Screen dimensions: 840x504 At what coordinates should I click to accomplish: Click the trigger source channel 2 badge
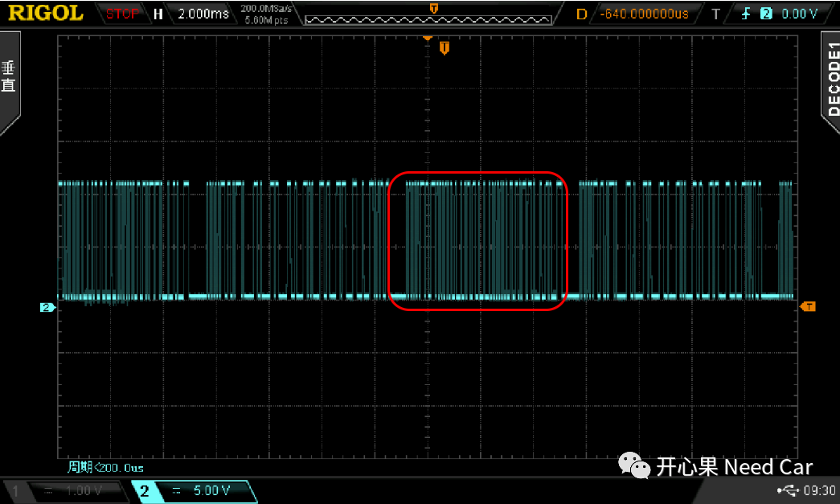pos(766,14)
